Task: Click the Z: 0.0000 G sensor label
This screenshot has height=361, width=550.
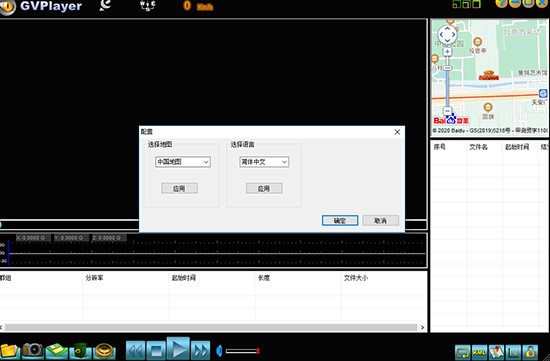Action: pyautogui.click(x=109, y=238)
